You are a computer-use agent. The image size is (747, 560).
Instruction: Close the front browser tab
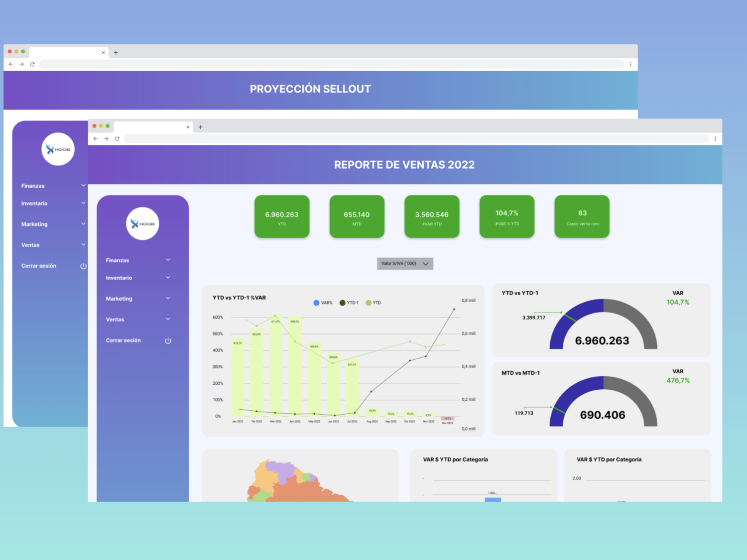tap(188, 127)
